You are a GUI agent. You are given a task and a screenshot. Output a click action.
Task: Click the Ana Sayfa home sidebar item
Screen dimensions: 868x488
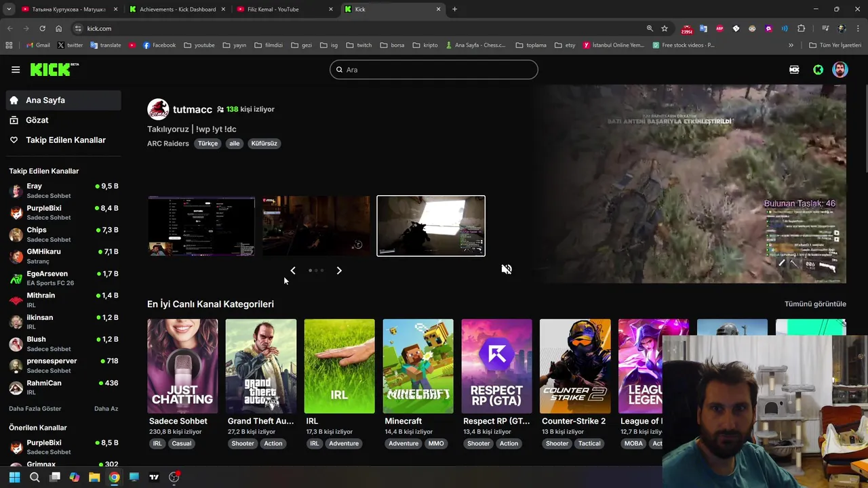[64, 100]
